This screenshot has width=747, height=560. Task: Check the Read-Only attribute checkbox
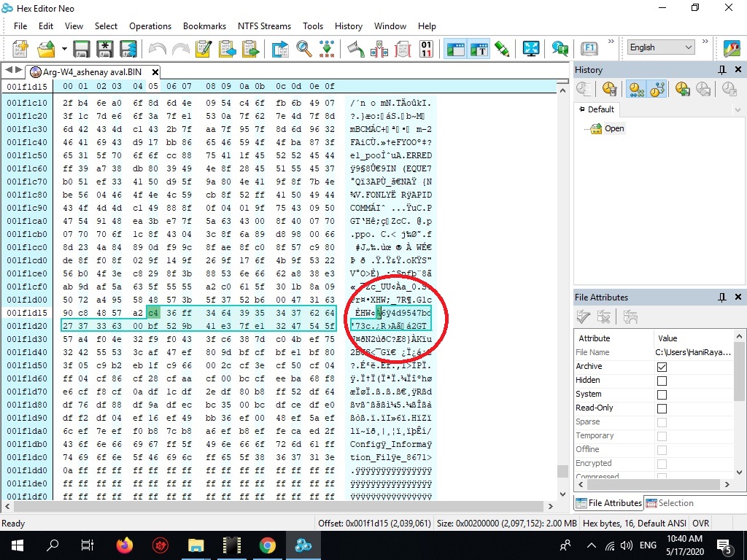click(x=662, y=408)
